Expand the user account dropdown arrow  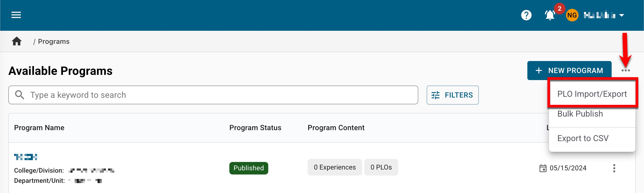[622, 15]
